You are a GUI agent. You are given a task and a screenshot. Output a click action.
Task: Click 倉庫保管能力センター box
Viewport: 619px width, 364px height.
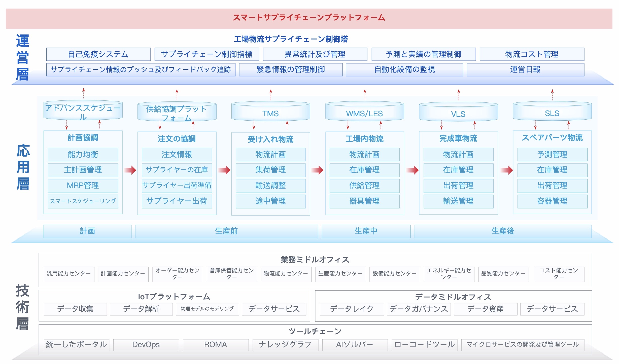[232, 274]
